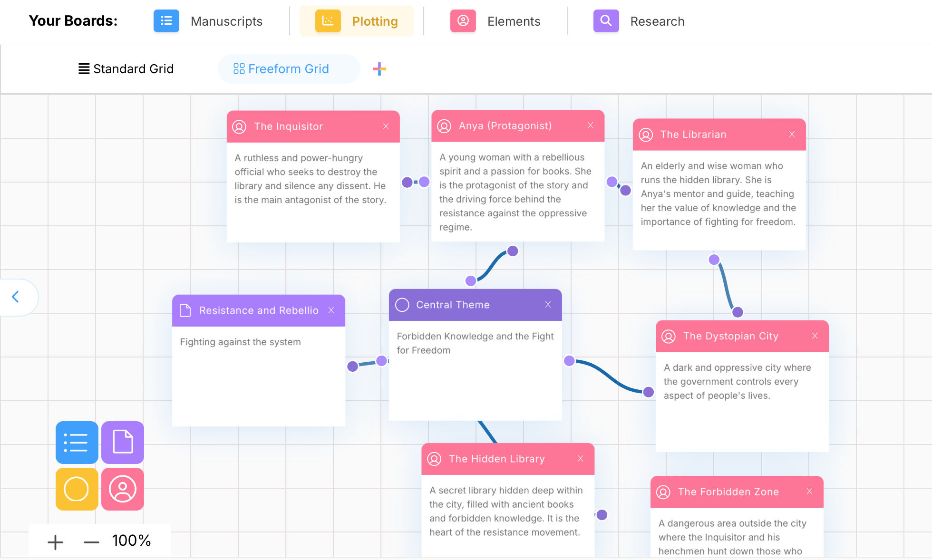Click the Manuscripts board list icon
The image size is (932, 560).
tap(166, 21)
